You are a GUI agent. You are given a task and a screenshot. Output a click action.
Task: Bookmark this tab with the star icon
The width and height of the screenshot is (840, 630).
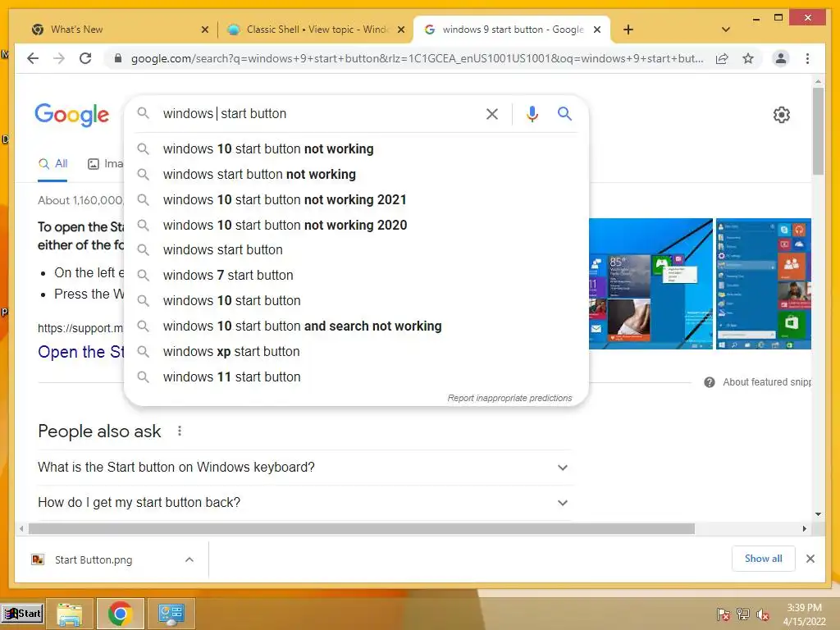[x=748, y=58]
